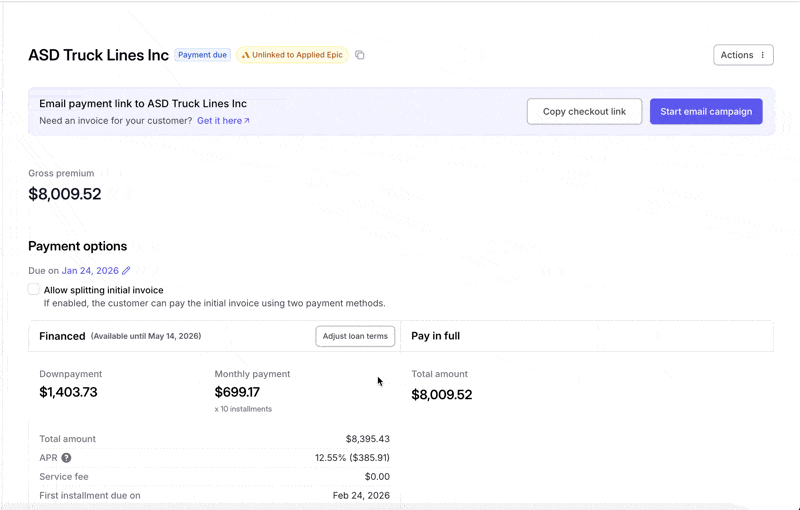Image resolution: width=800 pixels, height=510 pixels.
Task: Click First installment due on label
Action: 90,495
